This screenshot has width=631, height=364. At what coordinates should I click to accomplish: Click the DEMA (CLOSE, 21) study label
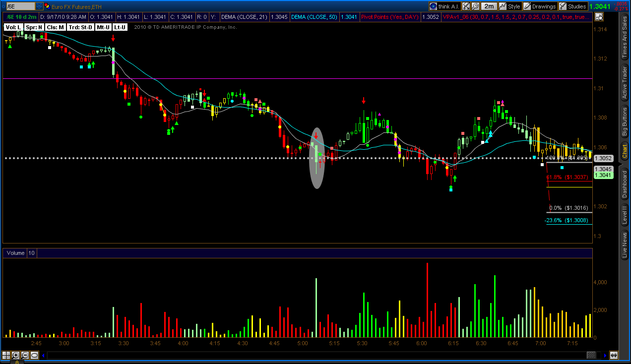click(244, 17)
